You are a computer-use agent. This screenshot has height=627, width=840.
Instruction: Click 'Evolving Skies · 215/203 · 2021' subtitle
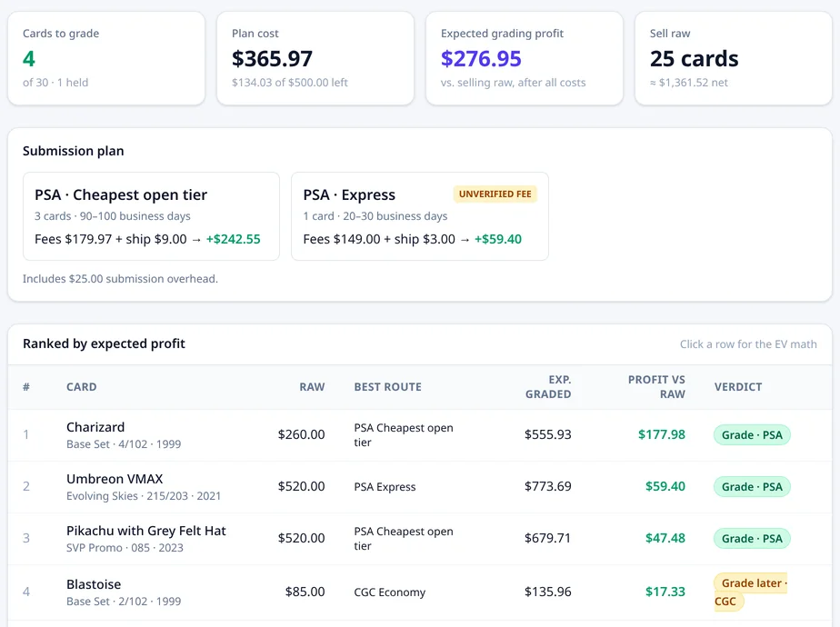[x=144, y=496]
